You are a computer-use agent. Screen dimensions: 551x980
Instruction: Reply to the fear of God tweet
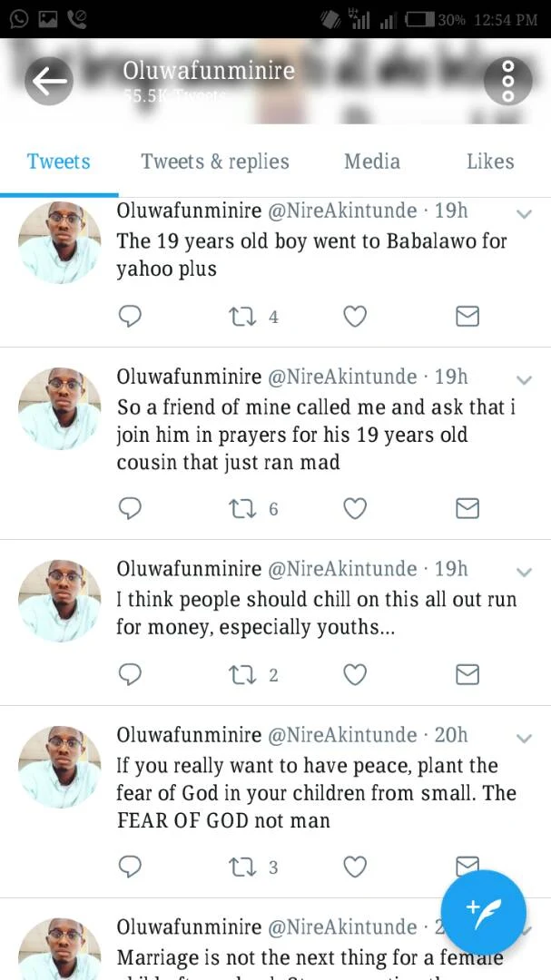[131, 867]
